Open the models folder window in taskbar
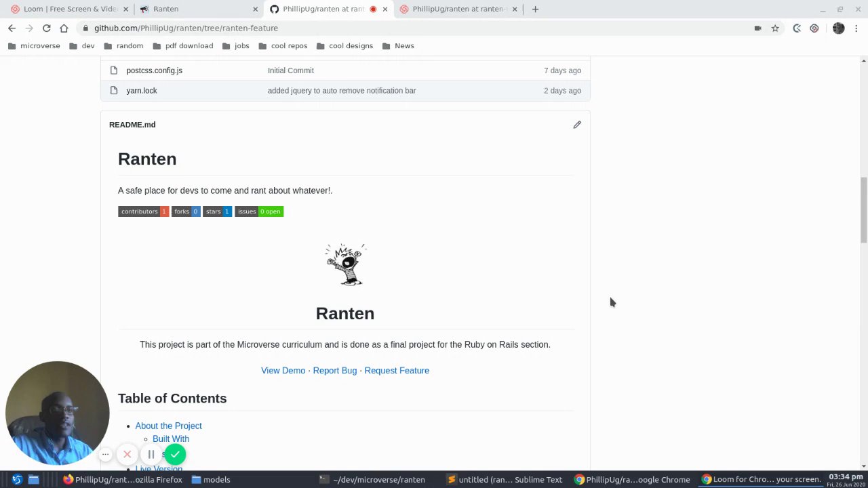This screenshot has width=868, height=488. pyautogui.click(x=211, y=479)
